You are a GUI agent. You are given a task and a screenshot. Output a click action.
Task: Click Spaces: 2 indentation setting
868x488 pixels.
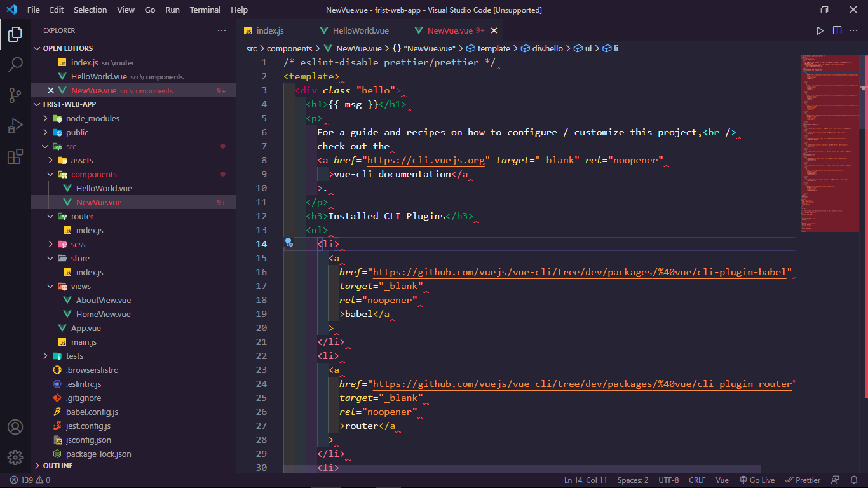[x=633, y=480]
